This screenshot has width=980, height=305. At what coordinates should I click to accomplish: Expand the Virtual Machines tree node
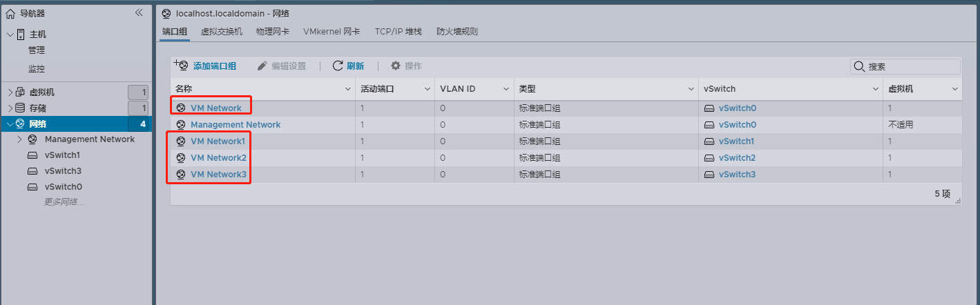tap(10, 92)
